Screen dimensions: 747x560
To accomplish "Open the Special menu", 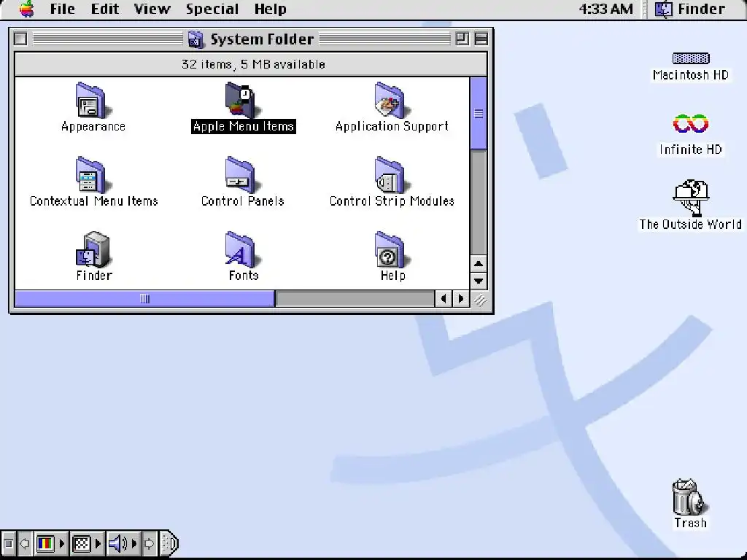I will [x=212, y=9].
